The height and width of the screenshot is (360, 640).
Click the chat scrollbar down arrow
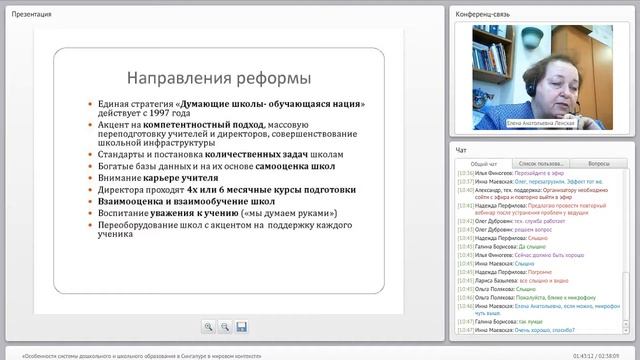[626, 331]
